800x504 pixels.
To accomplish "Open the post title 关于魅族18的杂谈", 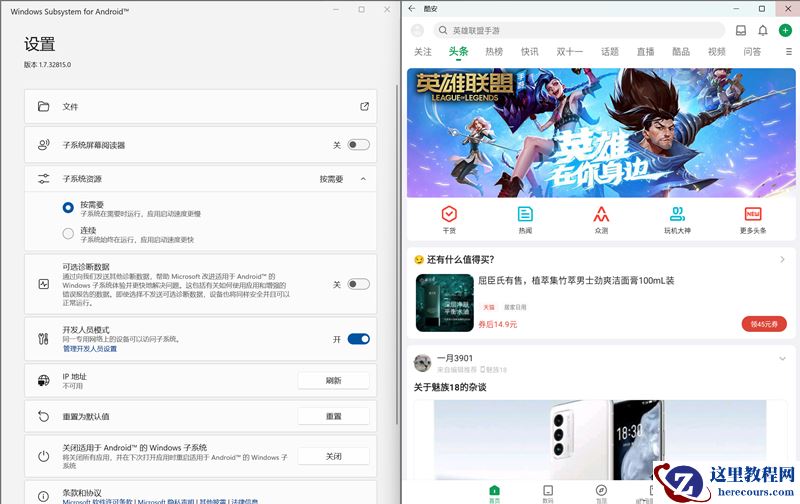I will 450,387.
